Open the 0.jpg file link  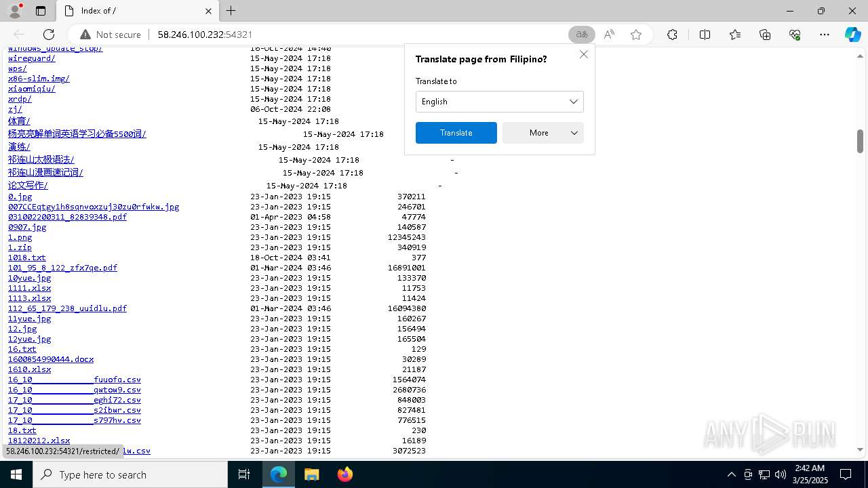(x=20, y=197)
